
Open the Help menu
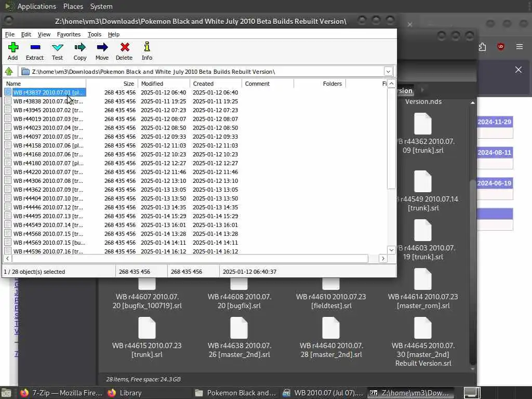point(114,34)
